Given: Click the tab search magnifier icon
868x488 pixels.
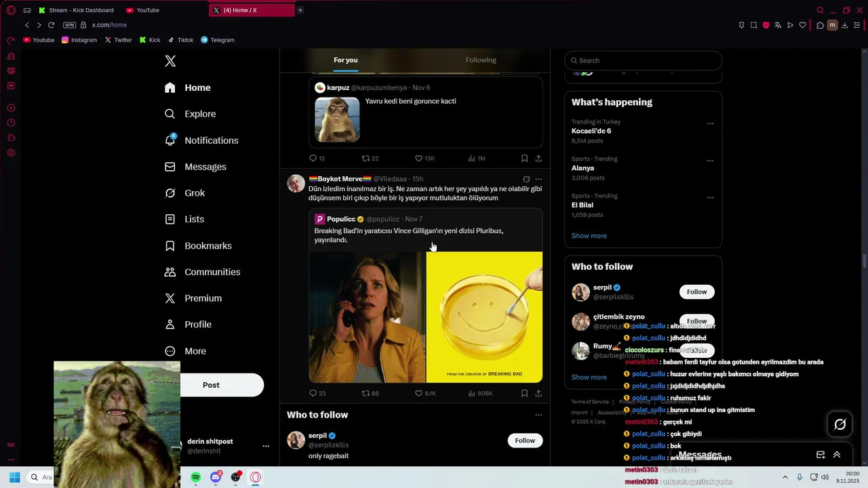Looking at the screenshot, I should tap(820, 10).
